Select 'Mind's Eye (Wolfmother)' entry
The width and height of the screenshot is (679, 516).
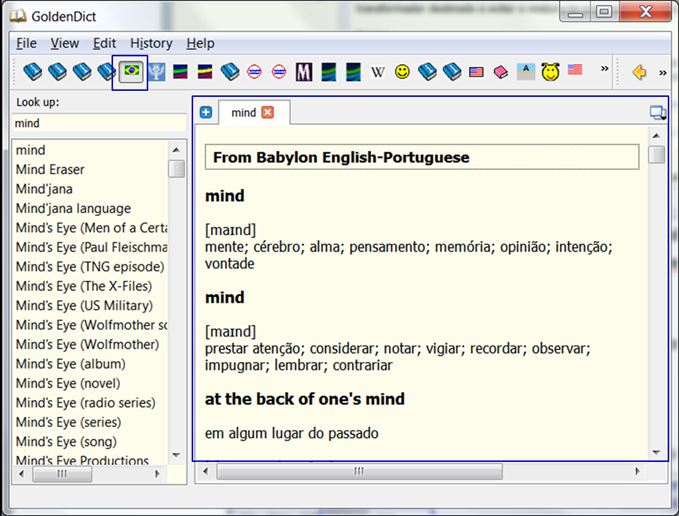87,345
